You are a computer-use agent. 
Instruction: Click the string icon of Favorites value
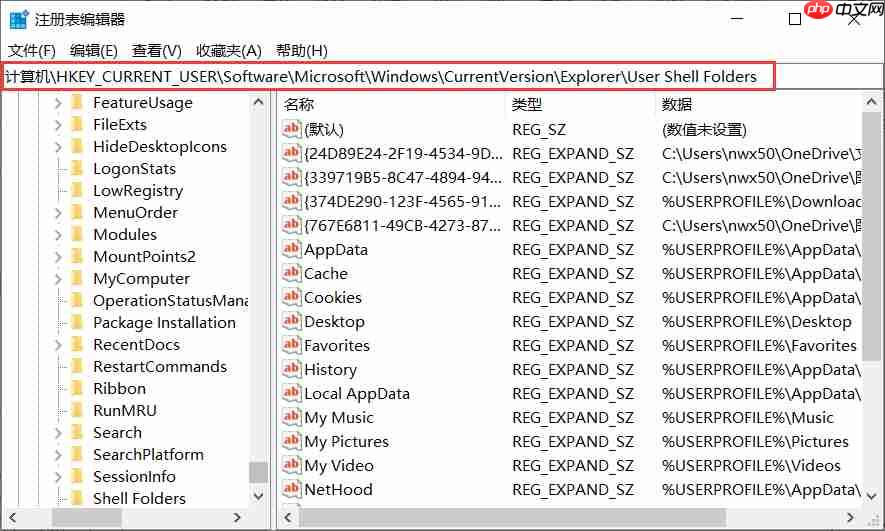[291, 345]
